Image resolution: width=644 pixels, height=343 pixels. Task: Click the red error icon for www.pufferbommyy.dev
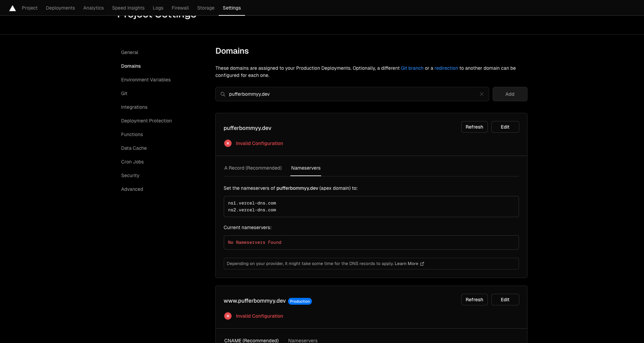click(x=228, y=316)
